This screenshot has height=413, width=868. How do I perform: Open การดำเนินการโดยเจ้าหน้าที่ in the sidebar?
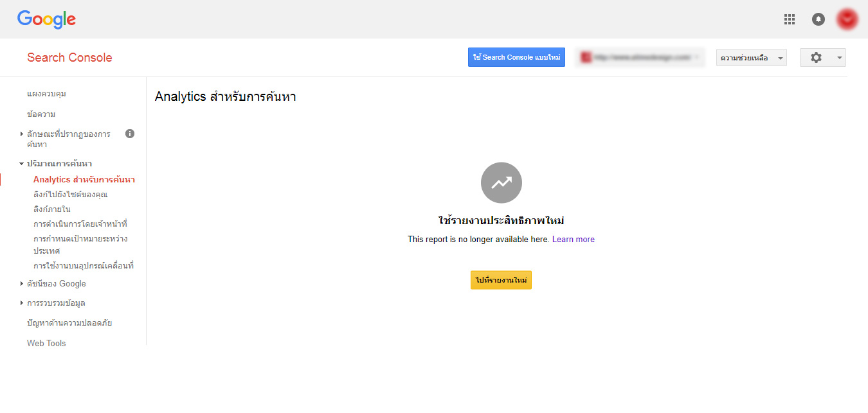click(x=80, y=224)
